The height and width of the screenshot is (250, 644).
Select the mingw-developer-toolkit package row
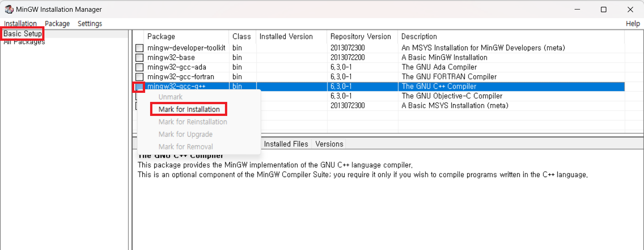[380, 48]
